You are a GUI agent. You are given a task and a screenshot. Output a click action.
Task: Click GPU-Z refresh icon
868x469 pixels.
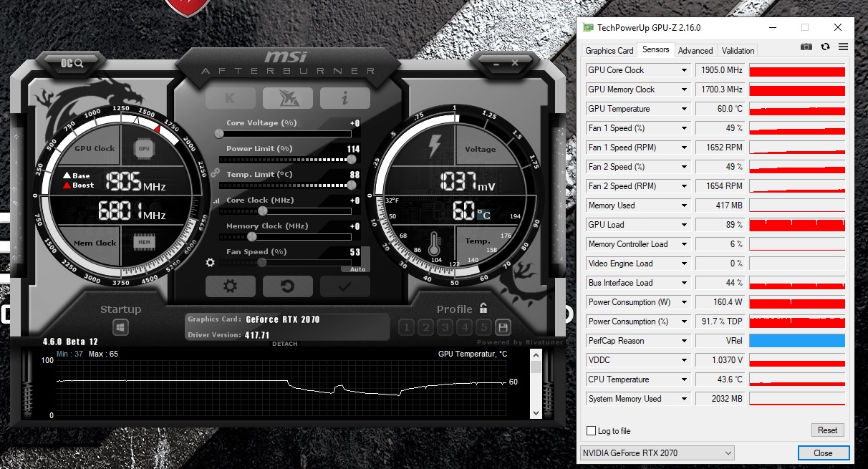pos(825,47)
